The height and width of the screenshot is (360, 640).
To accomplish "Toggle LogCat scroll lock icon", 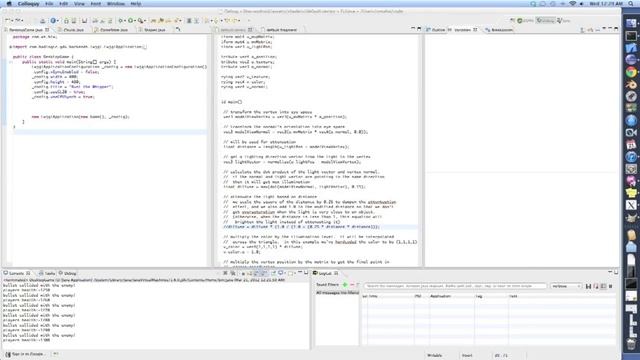I will (611, 286).
